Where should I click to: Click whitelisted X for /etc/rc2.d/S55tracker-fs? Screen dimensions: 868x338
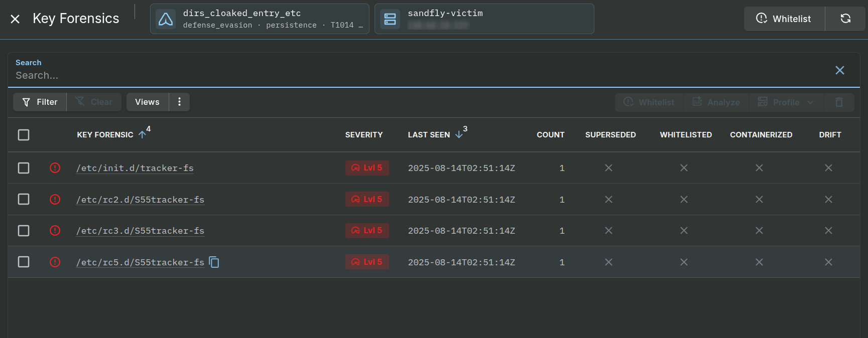pos(684,200)
